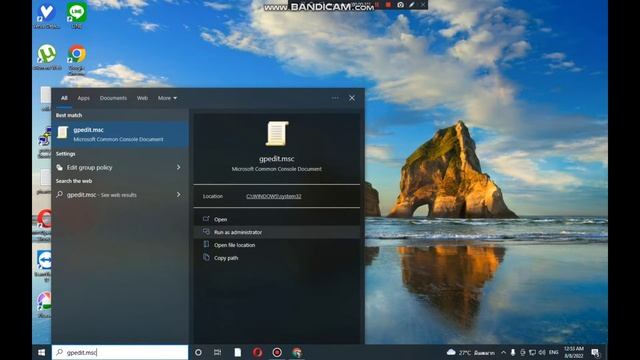The height and width of the screenshot is (360, 640).
Task: Click the Open action icon
Action: click(206, 219)
